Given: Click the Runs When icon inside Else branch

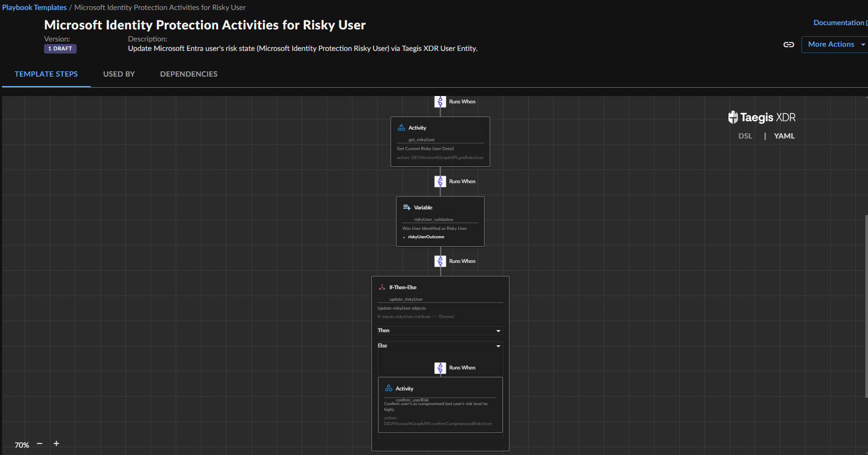Looking at the screenshot, I should 440,368.
